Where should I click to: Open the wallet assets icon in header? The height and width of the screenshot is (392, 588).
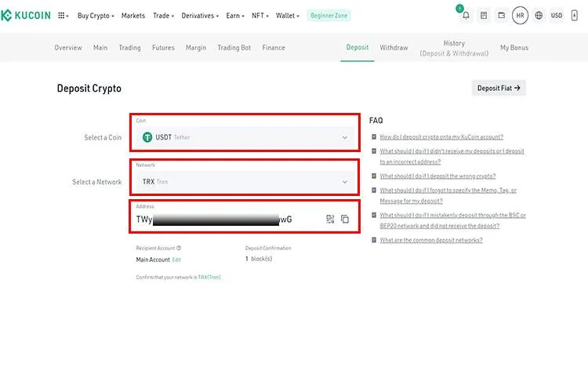[502, 16]
